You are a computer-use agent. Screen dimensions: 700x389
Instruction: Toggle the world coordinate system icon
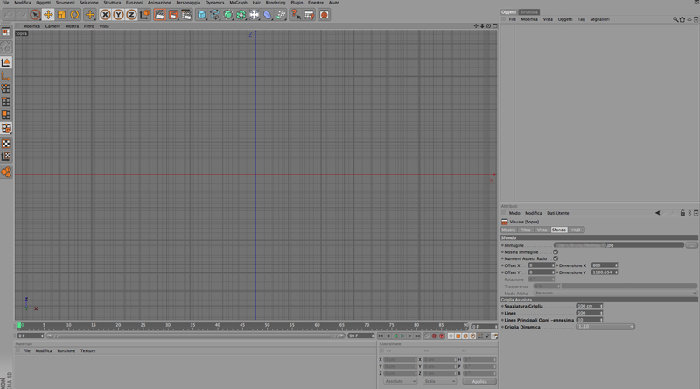(x=145, y=15)
